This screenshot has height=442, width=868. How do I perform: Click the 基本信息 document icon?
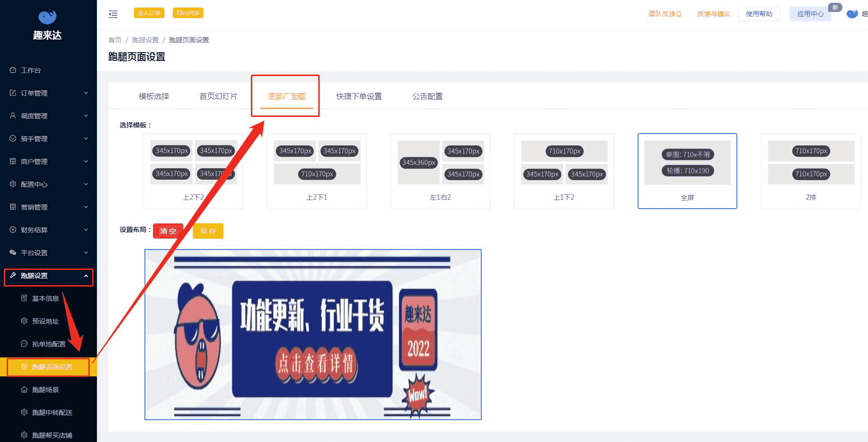coord(24,298)
